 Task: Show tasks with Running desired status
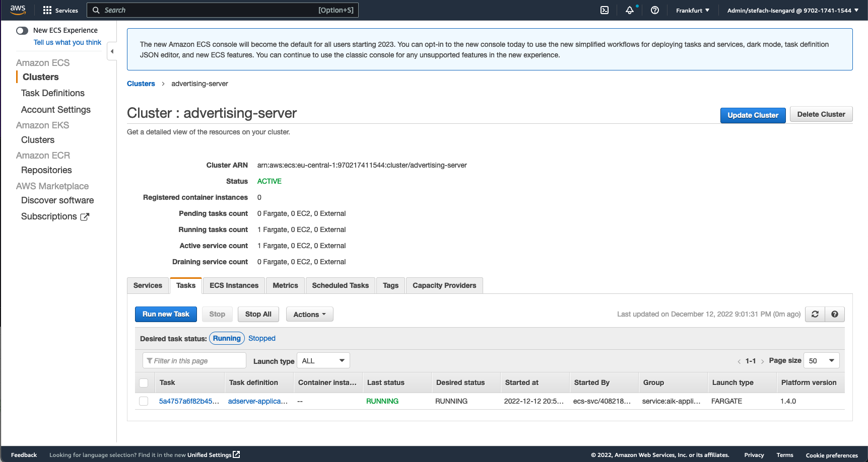[227, 338]
